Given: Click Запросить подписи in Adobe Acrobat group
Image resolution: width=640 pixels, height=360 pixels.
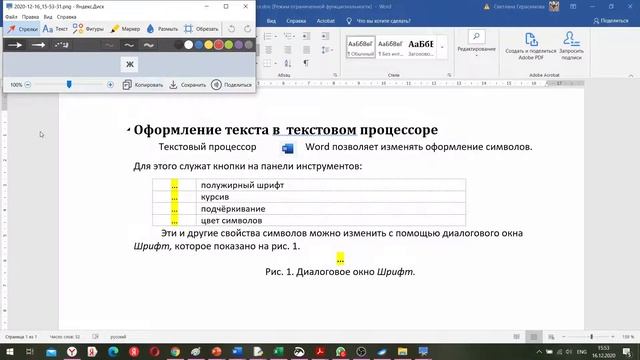Looking at the screenshot, I should pos(571,46).
